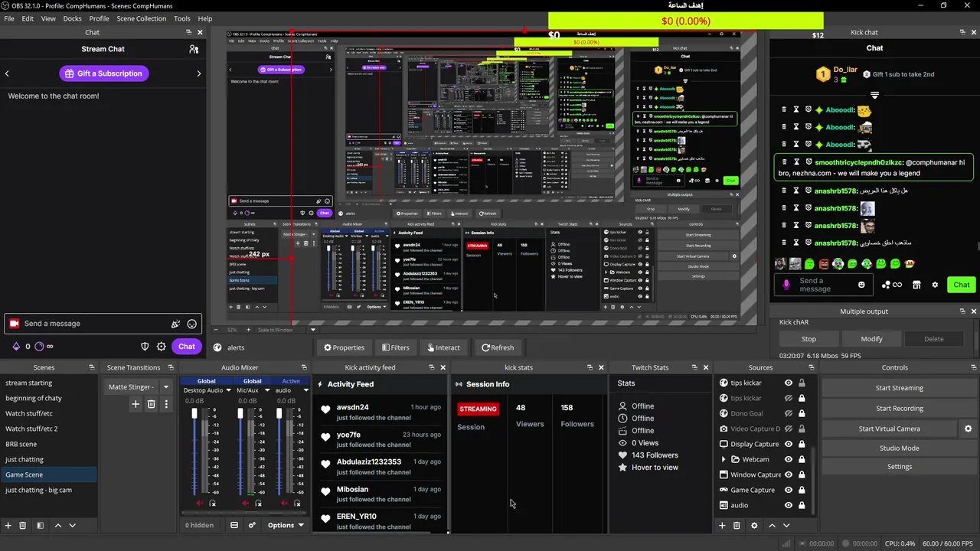Go to previous Stream Chat banner arrow
980x551 pixels.
coord(7,73)
